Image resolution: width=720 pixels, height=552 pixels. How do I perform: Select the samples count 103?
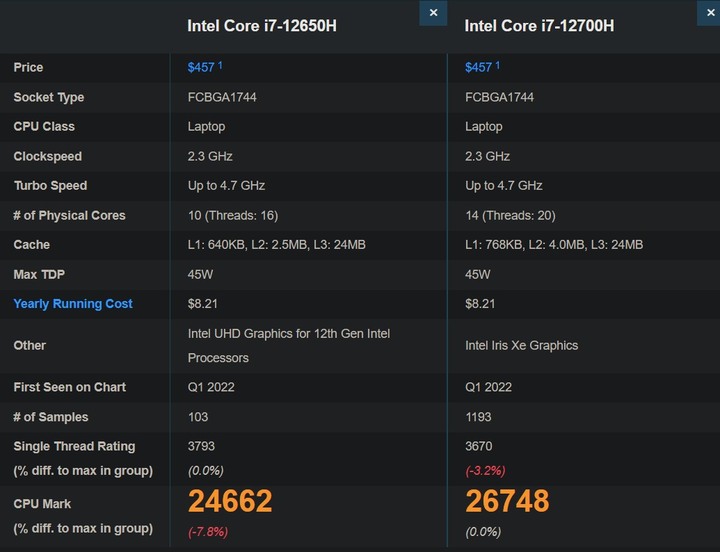tap(198, 417)
